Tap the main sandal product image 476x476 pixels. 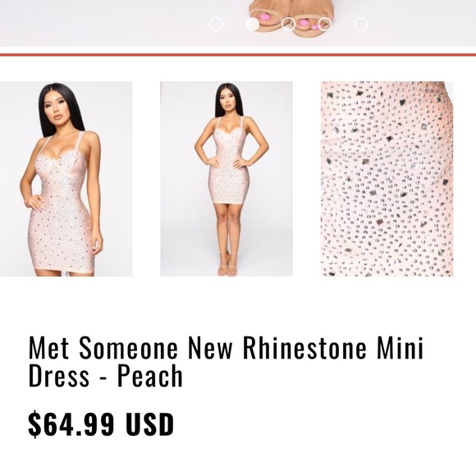click(238, 23)
